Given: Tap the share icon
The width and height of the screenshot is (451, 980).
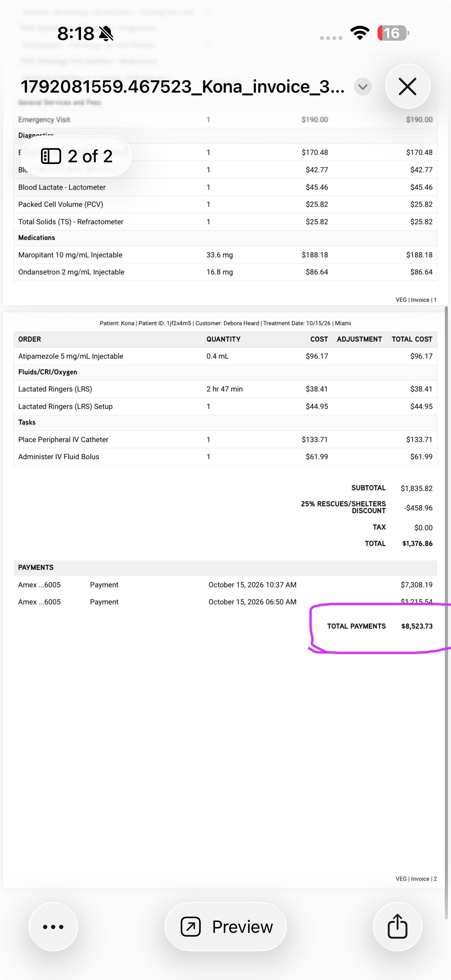Looking at the screenshot, I should 397,926.
